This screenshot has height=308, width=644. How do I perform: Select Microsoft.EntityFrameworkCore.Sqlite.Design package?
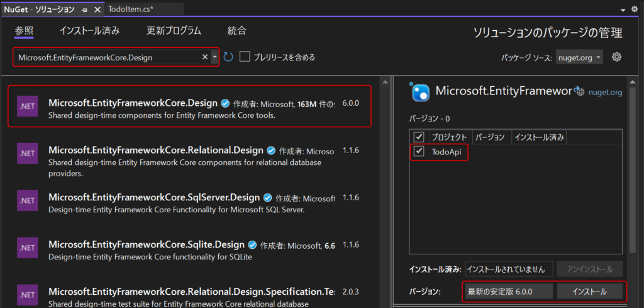190,251
